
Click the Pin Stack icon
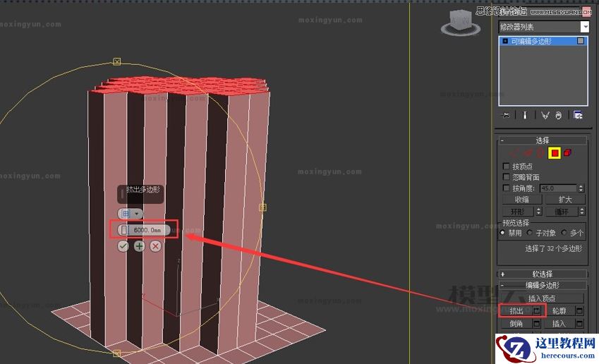coord(506,115)
